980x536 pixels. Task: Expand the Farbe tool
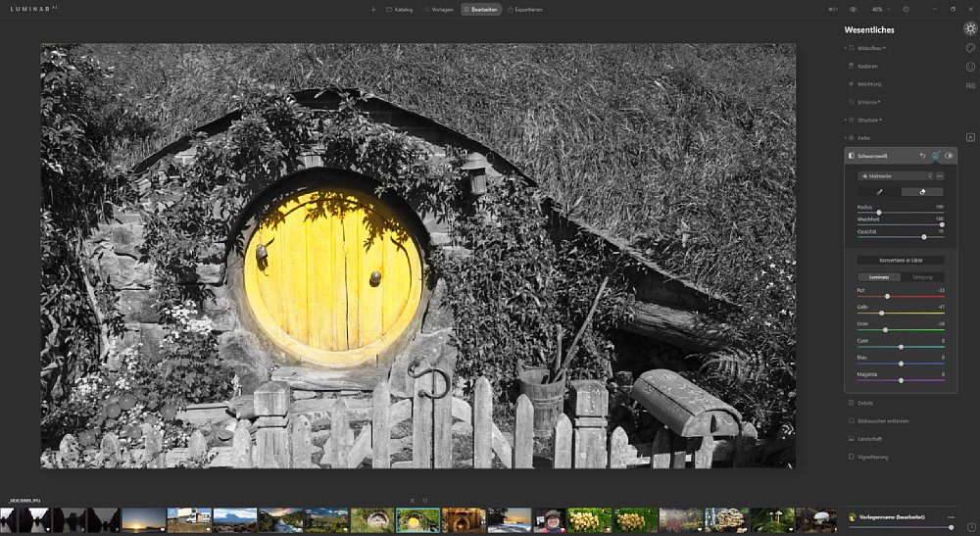[x=863, y=137]
